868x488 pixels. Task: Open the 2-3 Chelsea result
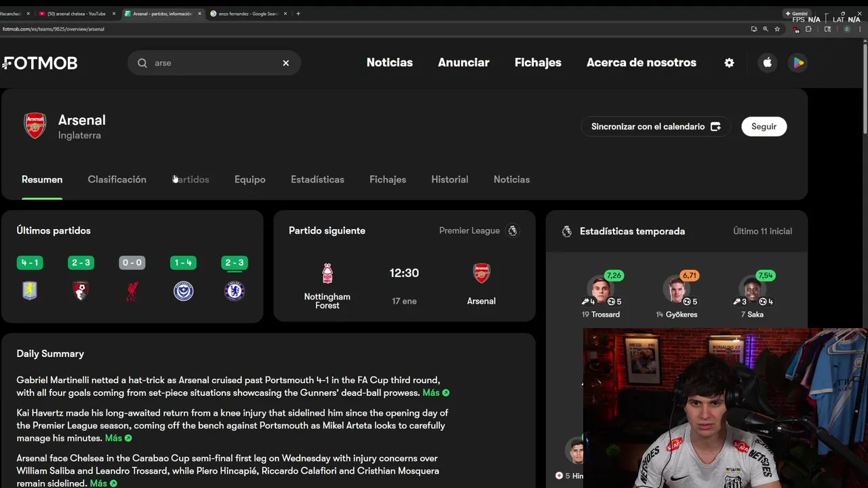coord(235,263)
